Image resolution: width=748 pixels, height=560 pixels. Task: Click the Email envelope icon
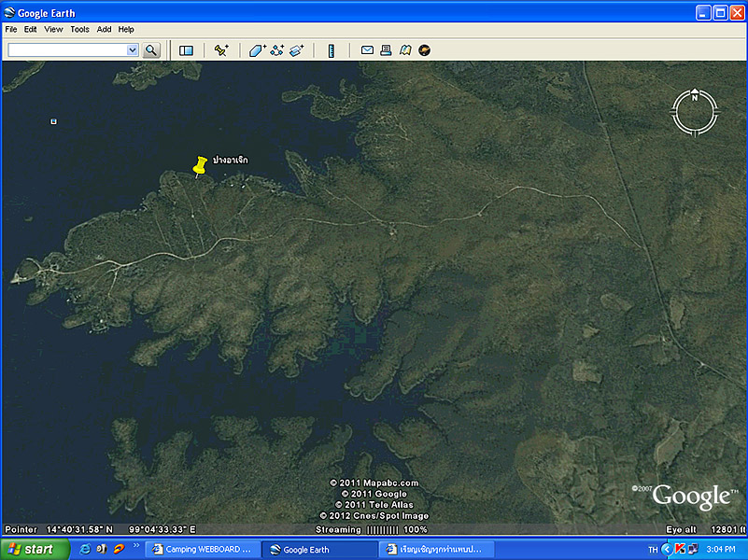point(367,50)
